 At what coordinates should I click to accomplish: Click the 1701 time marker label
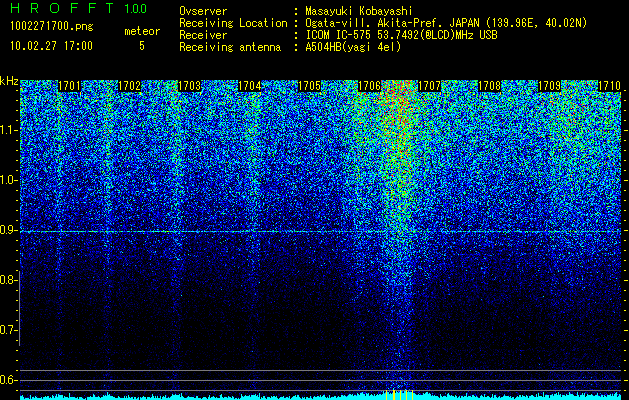pyautogui.click(x=69, y=86)
